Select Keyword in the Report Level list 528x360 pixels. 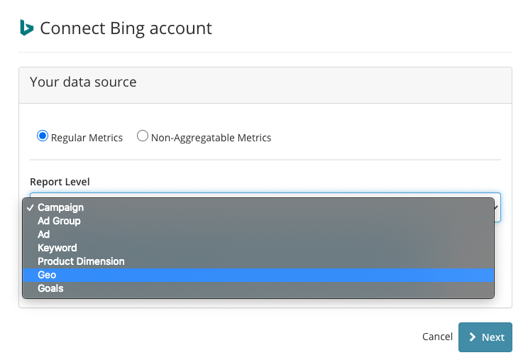click(x=258, y=248)
